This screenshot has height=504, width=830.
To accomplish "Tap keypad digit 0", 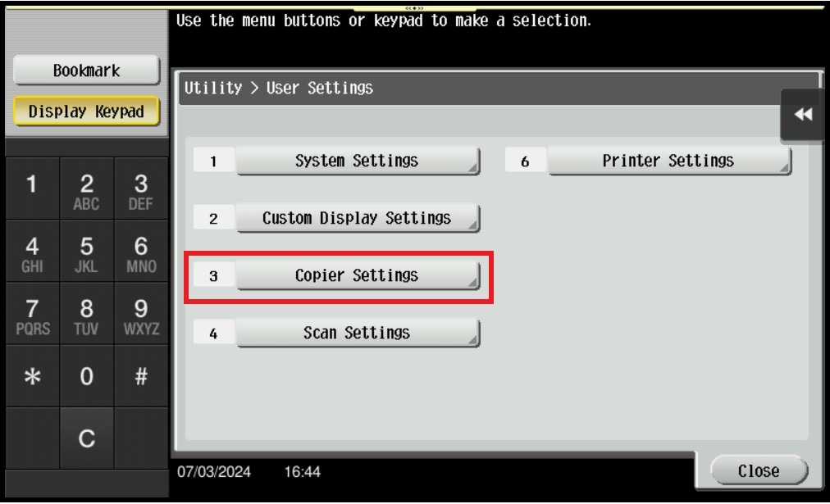I will point(86,376).
